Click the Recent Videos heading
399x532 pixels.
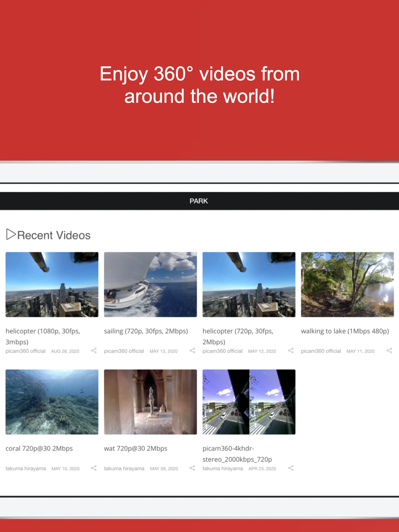54,235
